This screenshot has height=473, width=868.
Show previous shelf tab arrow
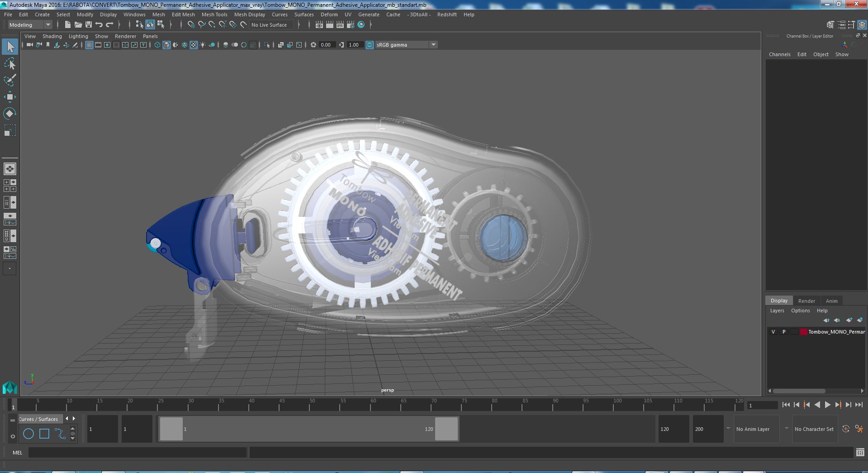pos(67,419)
